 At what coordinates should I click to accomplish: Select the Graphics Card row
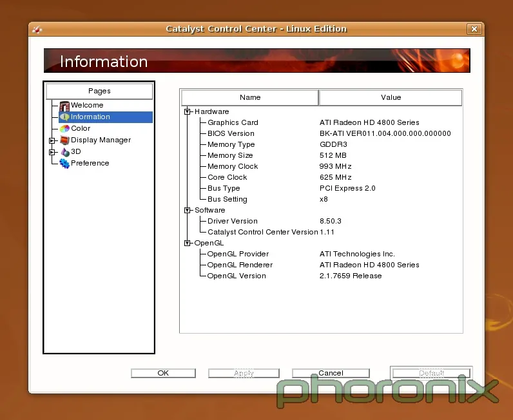(x=233, y=122)
